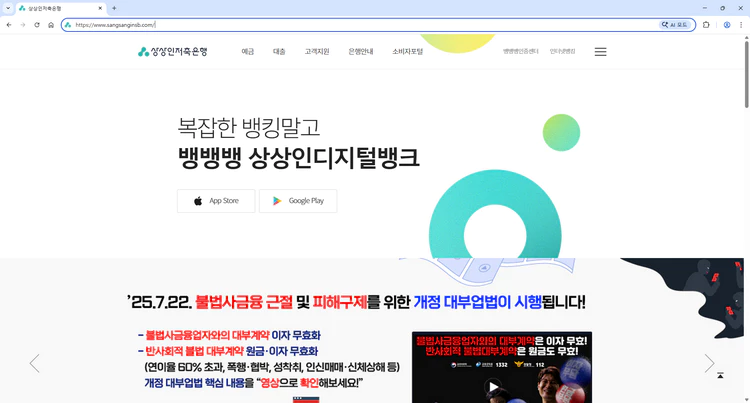Click the browser forward arrow
Viewport: 750px width, 403px height.
[x=23, y=25]
